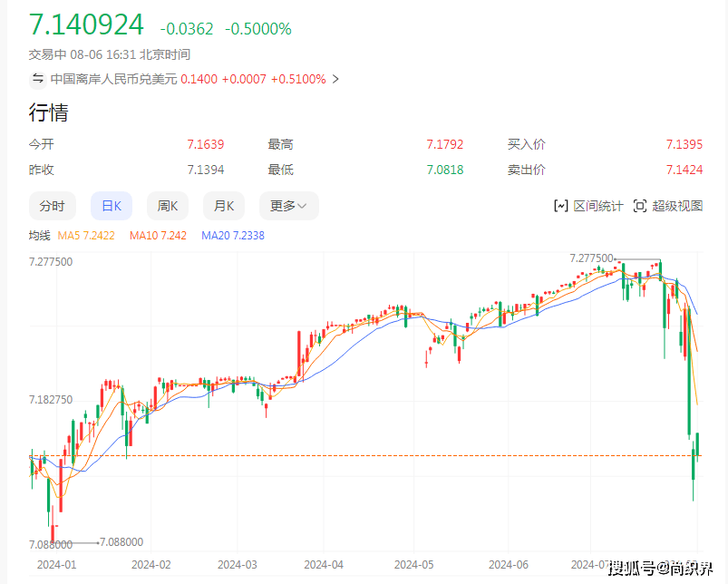
Task: Open the 中国离岸人民币兑美元 link
Action: pyautogui.click(x=113, y=80)
